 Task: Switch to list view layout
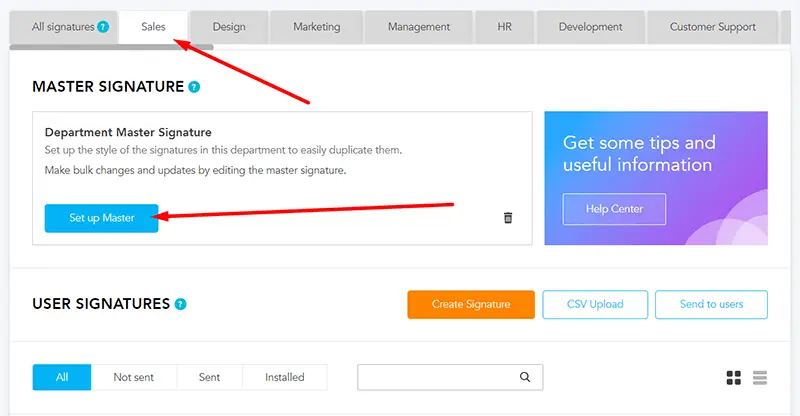point(760,378)
